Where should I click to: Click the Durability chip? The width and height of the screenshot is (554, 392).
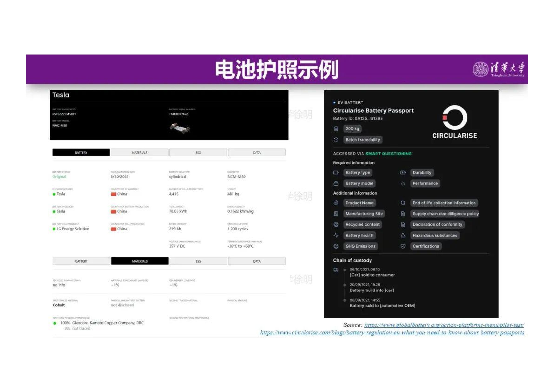[422, 172]
